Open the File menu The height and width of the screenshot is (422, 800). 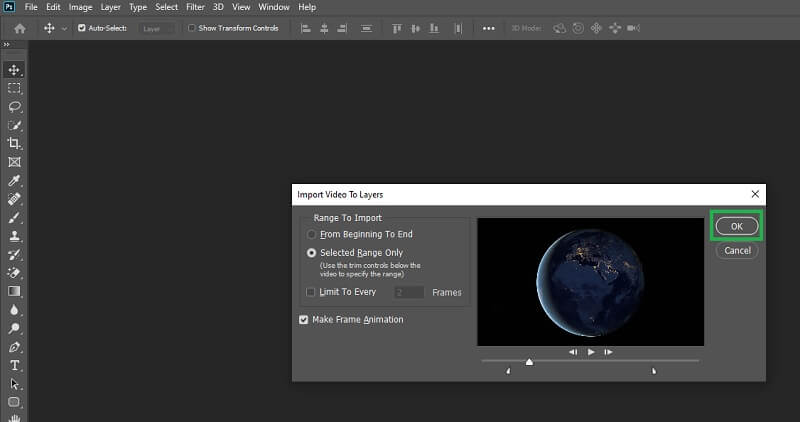(x=31, y=7)
